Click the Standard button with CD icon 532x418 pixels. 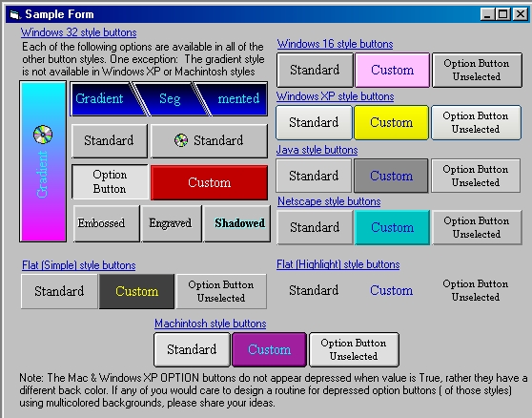(209, 140)
